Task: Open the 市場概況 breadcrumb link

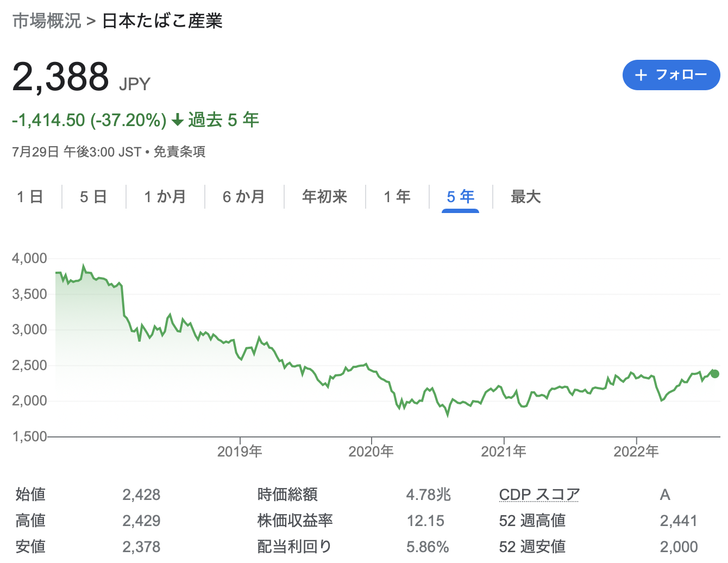Action: click(47, 21)
